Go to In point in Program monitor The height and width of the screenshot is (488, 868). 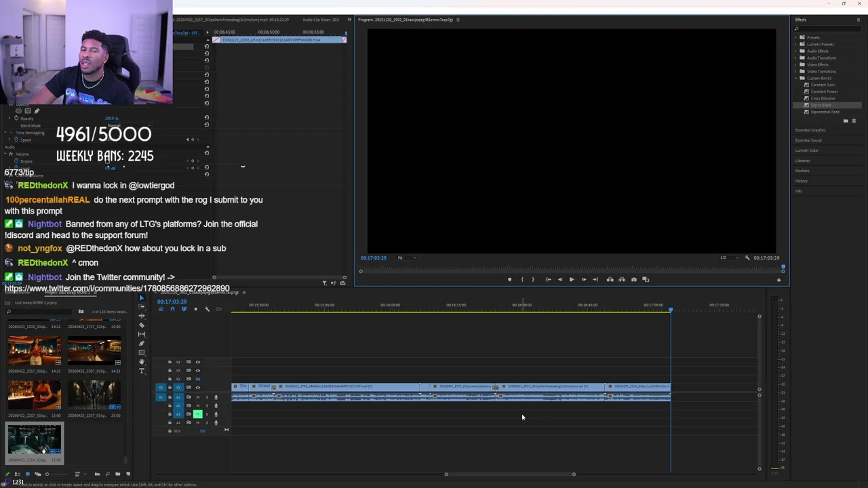pos(549,279)
